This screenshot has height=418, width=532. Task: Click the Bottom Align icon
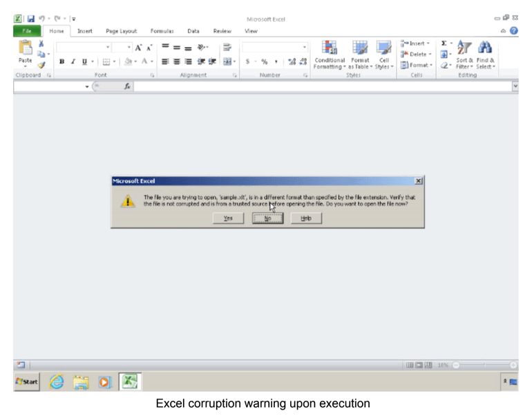pos(188,47)
